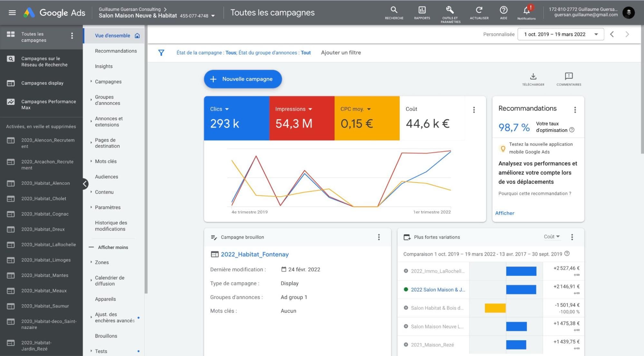Go to next date range arrow
The width and height of the screenshot is (644, 356).
627,34
